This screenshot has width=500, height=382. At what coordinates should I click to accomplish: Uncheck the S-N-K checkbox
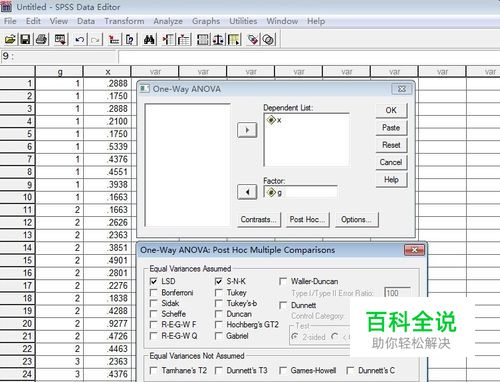pyautogui.click(x=219, y=281)
